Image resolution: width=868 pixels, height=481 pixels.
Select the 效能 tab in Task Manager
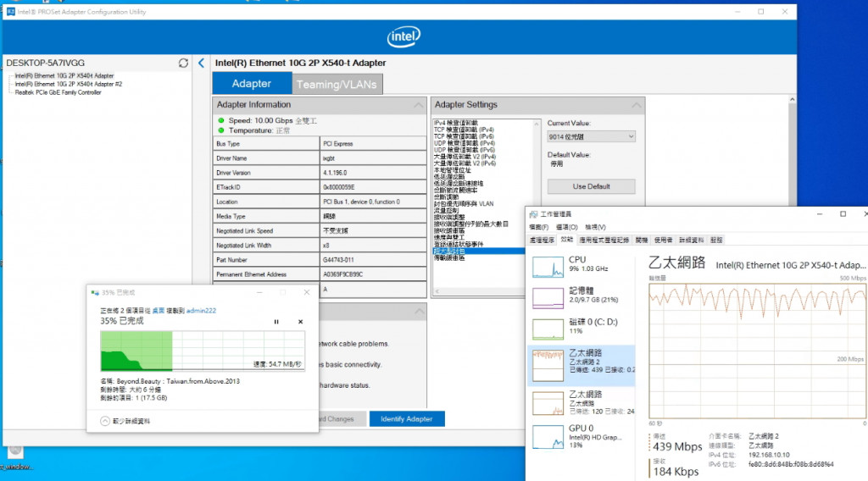pyautogui.click(x=567, y=240)
